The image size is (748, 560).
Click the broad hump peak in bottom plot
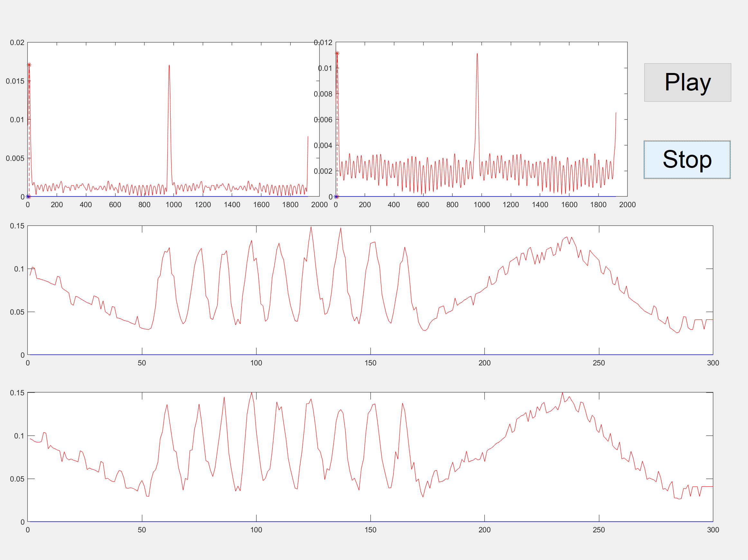tap(562, 393)
